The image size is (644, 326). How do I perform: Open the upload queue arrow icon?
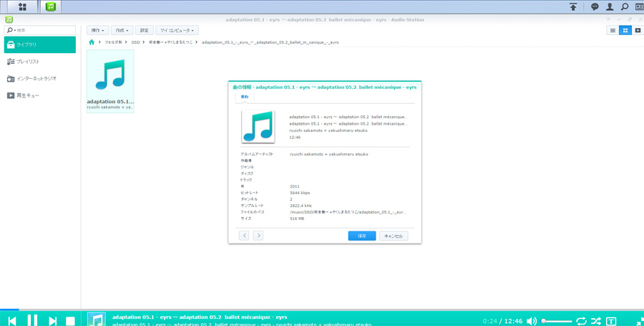pos(573,6)
